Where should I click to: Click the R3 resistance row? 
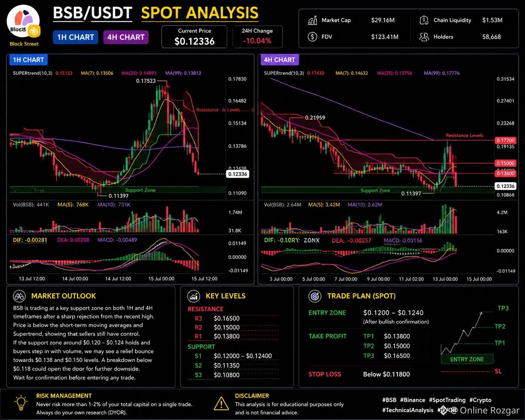point(233,318)
